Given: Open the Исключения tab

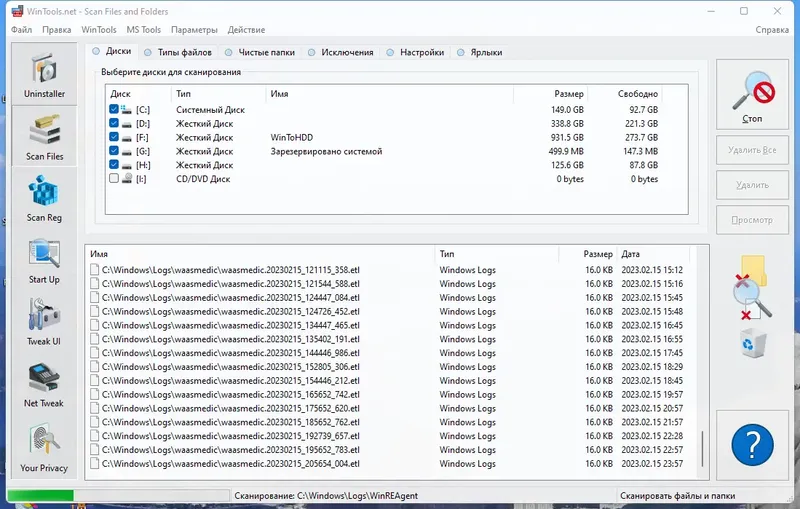Looking at the screenshot, I should pyautogui.click(x=340, y=52).
